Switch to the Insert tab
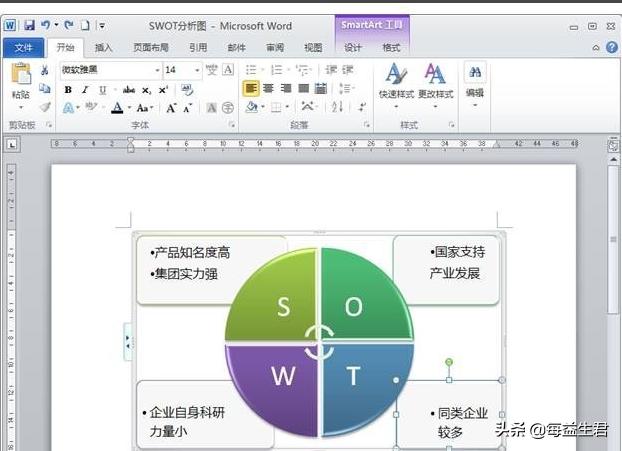622x451 pixels. 104,47
